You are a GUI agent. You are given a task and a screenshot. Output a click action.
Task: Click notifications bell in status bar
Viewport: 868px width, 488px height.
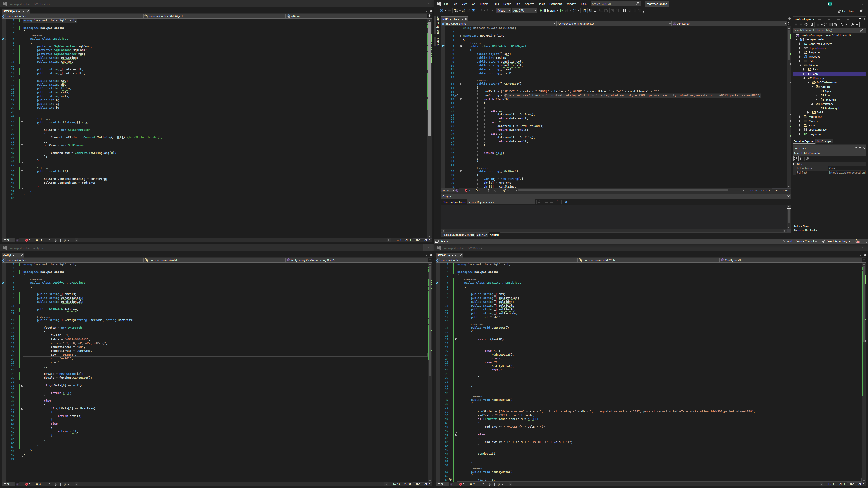click(x=858, y=241)
